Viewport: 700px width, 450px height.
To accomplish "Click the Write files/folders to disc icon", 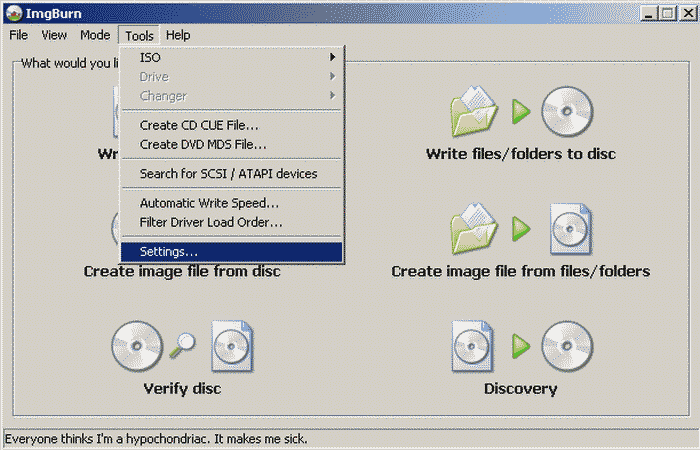I will (520, 112).
